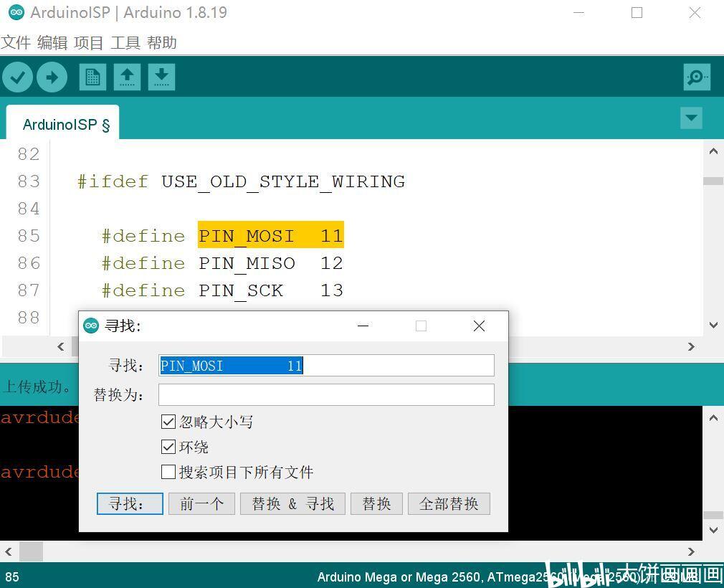Maximize the Arduino IDE window
Screen dimensions: 724x588
click(637, 13)
